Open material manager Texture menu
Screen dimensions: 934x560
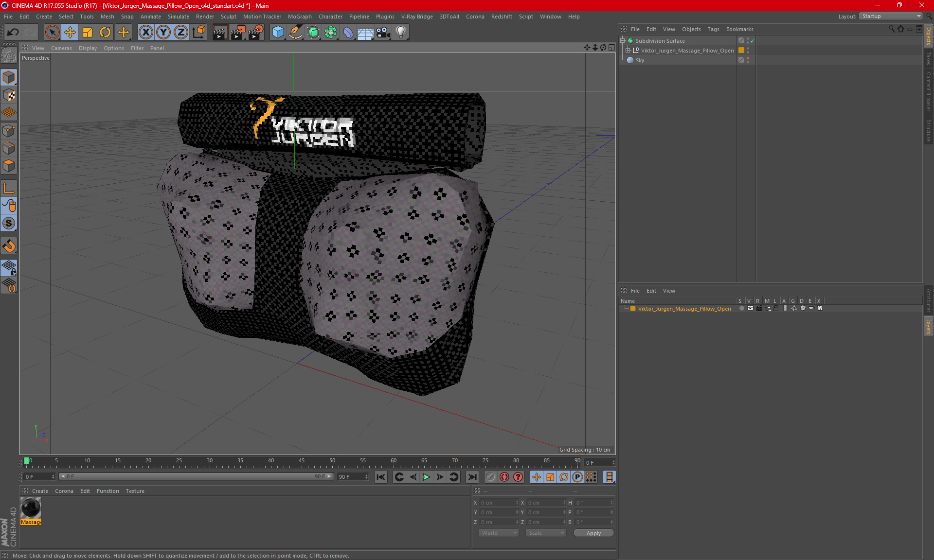click(x=135, y=491)
